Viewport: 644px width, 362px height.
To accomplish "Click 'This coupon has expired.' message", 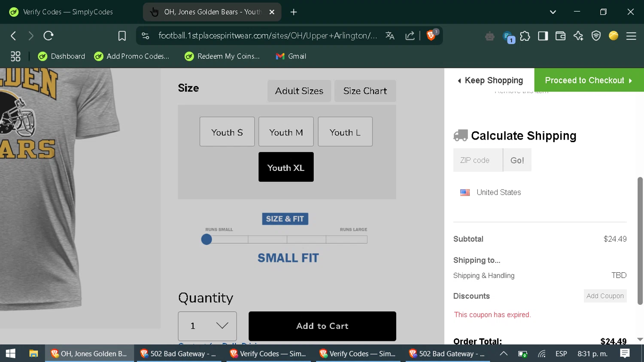I will (492, 315).
